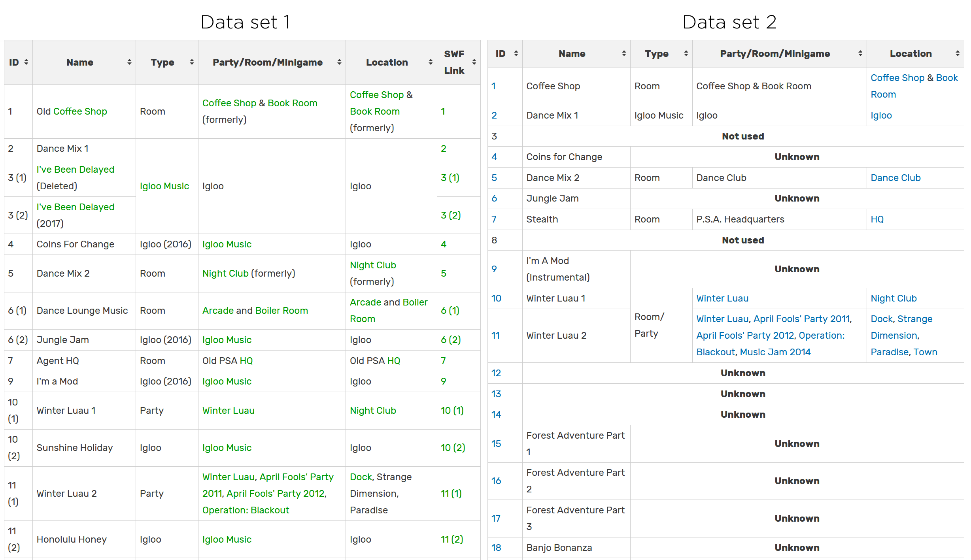Sort Data set 1 by ID arrows

point(26,62)
